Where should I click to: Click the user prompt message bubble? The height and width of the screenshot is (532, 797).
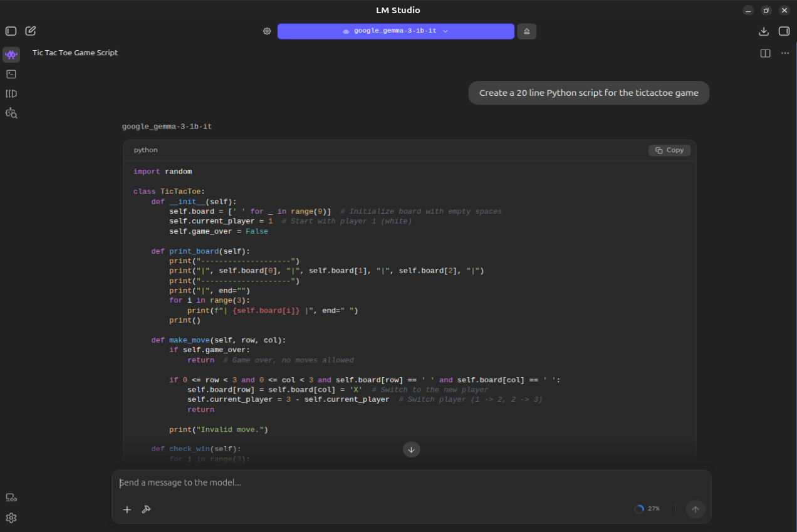[589, 93]
